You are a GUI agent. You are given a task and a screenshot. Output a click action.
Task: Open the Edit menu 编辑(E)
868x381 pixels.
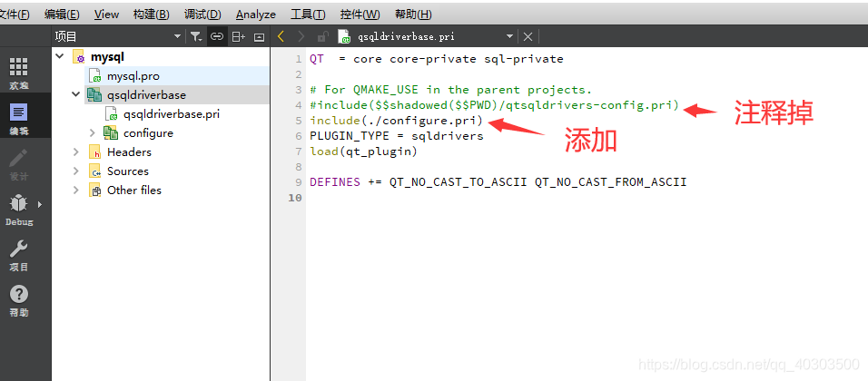click(62, 15)
